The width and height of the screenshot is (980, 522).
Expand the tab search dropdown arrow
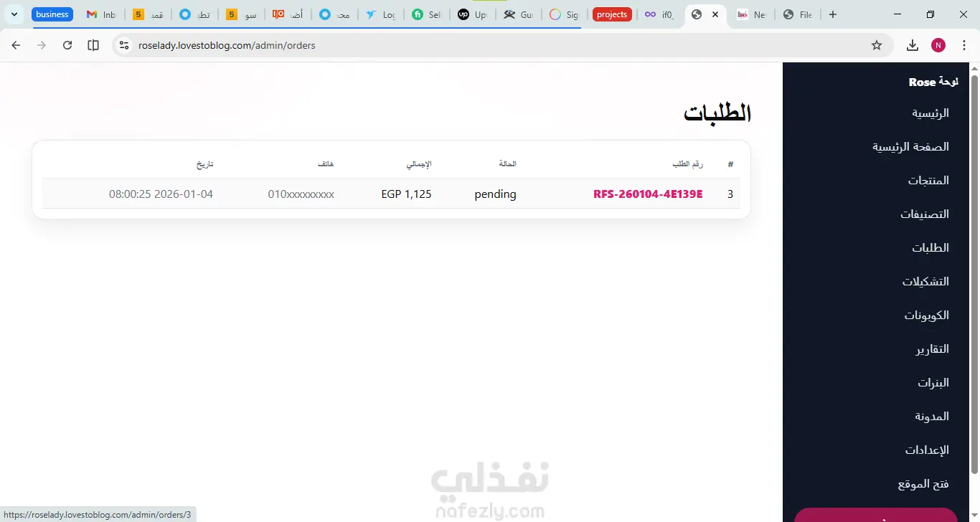tap(14, 14)
